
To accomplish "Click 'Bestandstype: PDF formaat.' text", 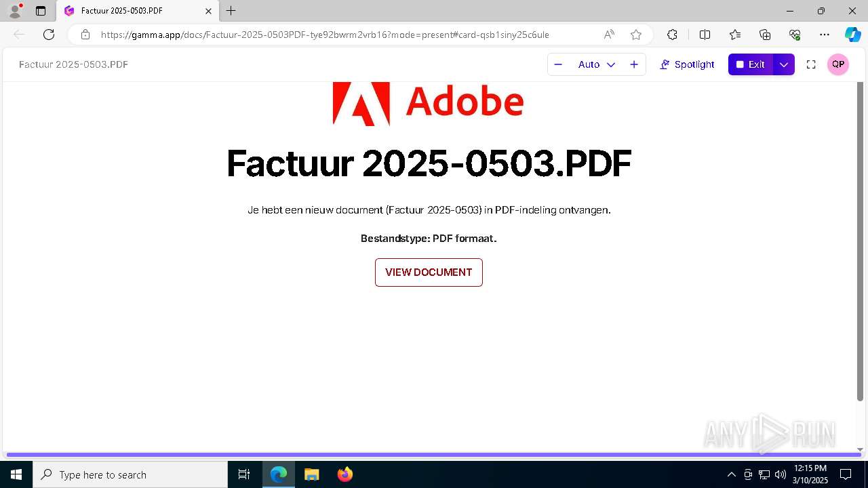I will tap(429, 239).
